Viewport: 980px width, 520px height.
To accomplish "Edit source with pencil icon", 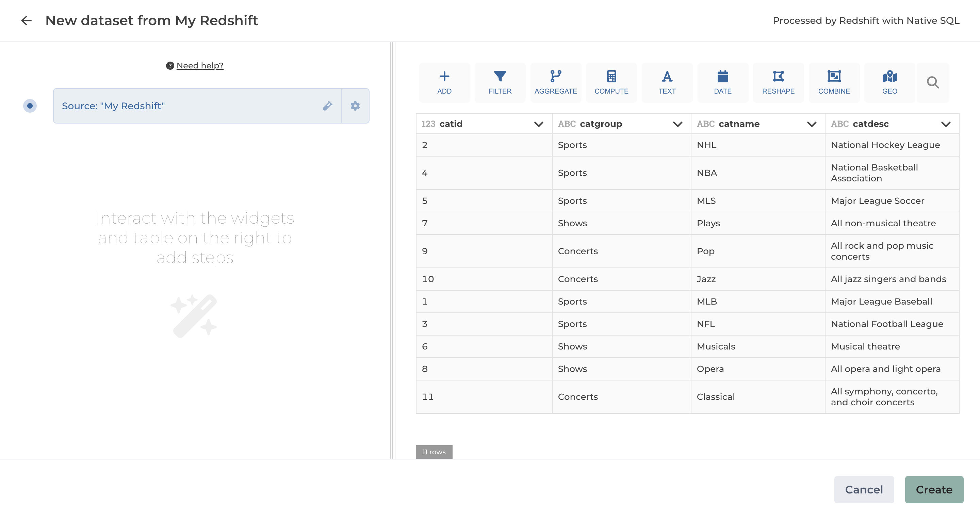I will (x=327, y=106).
